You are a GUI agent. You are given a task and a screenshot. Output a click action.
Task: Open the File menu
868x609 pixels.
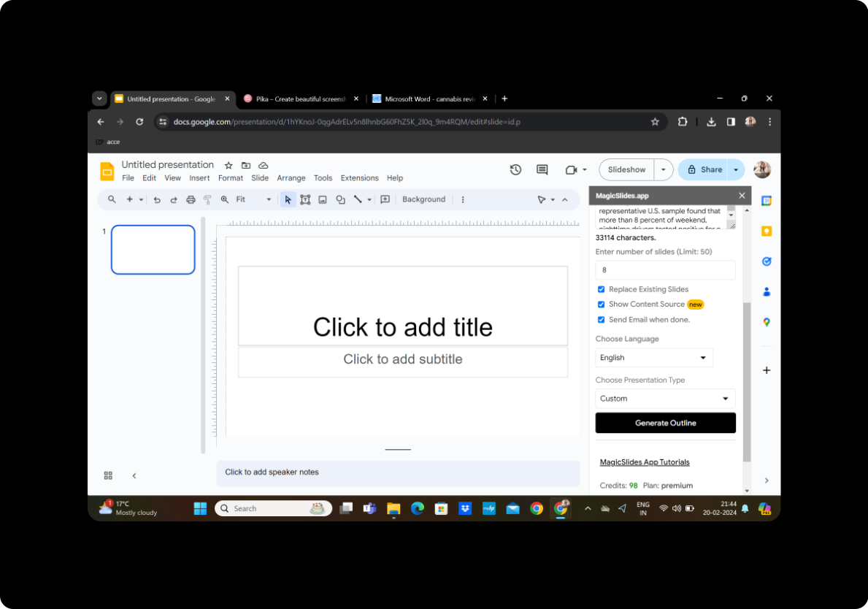(128, 178)
